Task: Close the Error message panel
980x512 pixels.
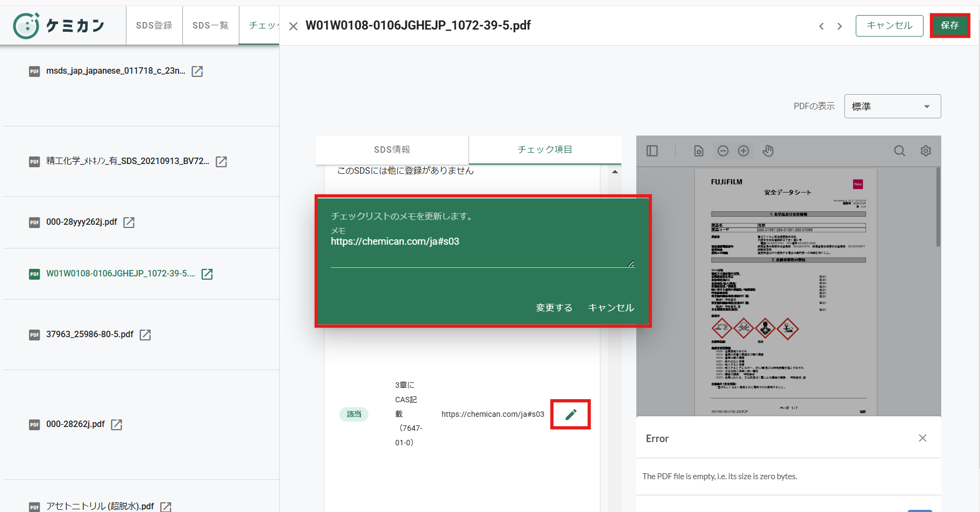Action: (922, 438)
